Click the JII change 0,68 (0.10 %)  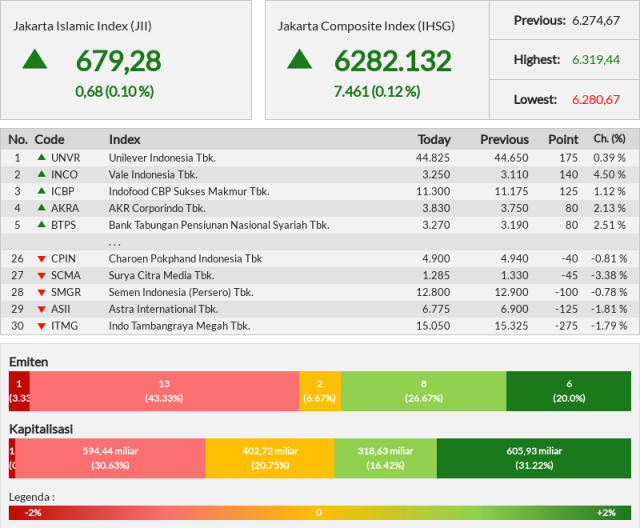(114, 91)
